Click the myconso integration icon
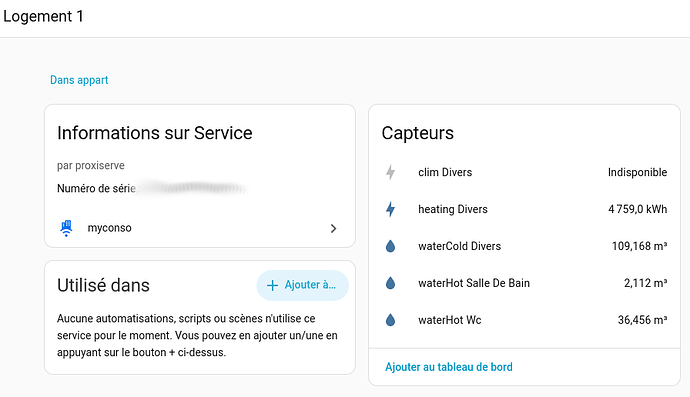Viewport: 690px width, 397px height. (x=66, y=228)
